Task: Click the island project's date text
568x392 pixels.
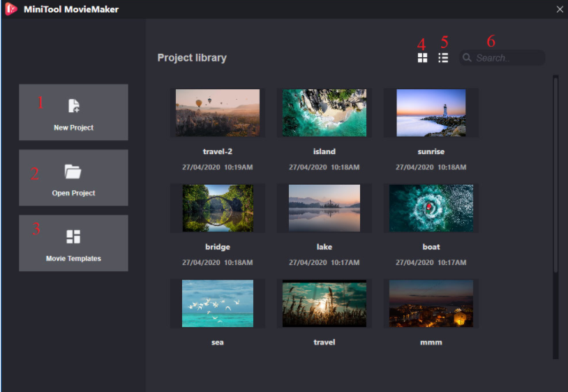Action: (324, 167)
